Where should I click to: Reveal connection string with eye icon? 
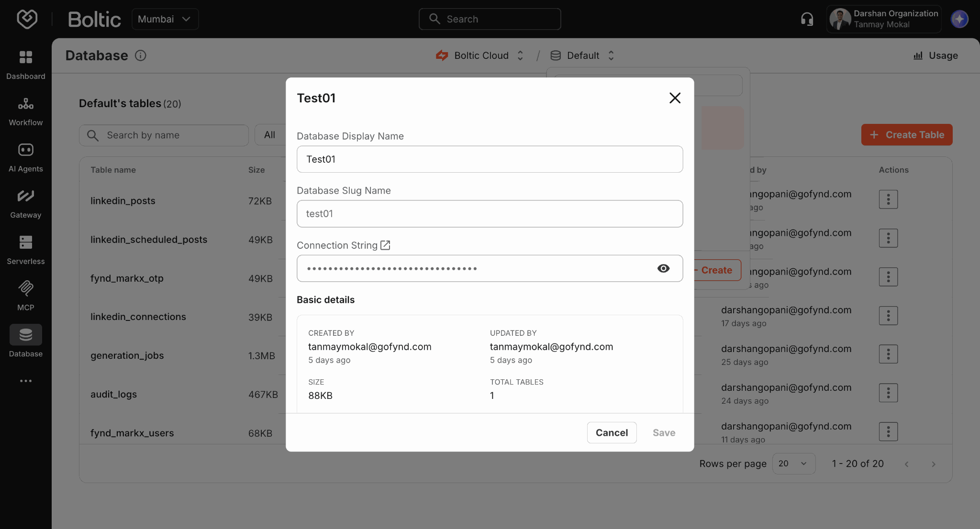point(663,268)
